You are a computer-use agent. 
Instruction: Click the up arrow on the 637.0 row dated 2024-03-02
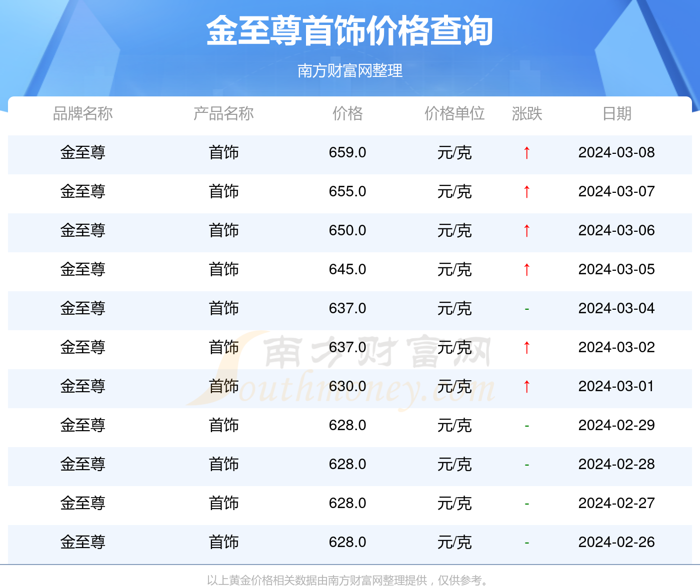click(x=526, y=348)
